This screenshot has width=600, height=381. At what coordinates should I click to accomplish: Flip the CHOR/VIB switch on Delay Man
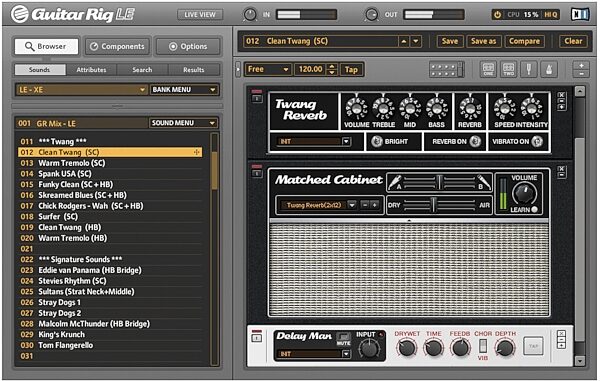(483, 346)
